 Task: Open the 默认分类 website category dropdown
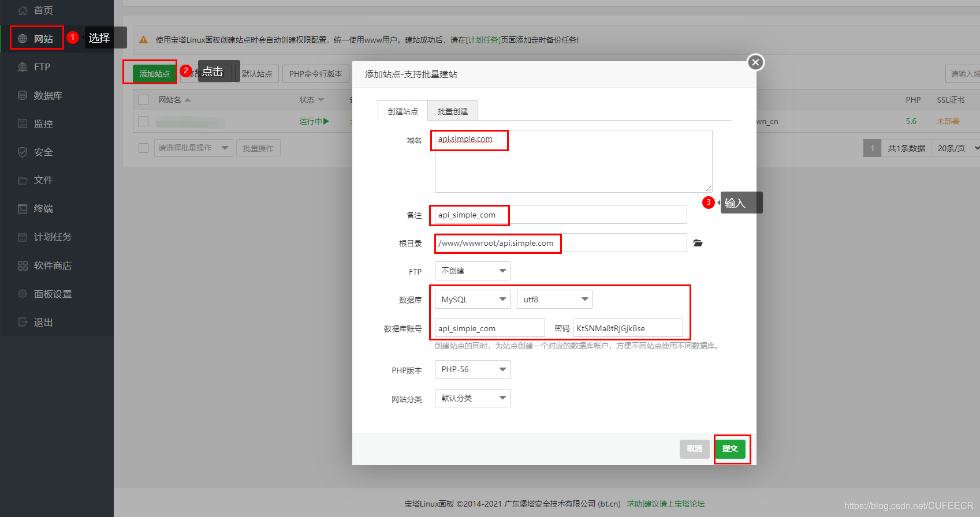[x=472, y=398]
